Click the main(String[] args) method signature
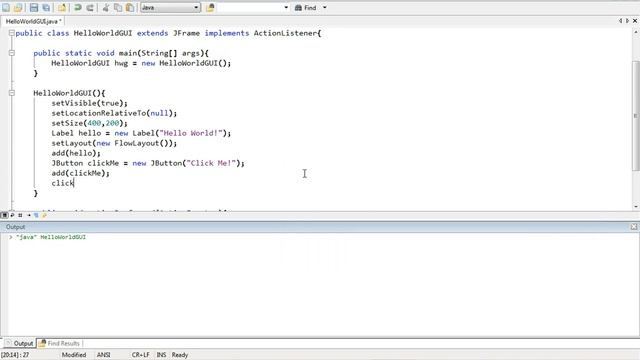640x360 pixels. point(161,53)
